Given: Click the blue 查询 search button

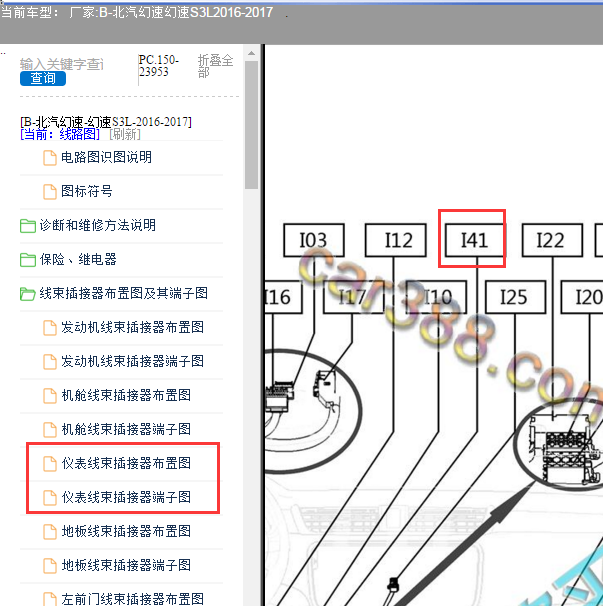Looking at the screenshot, I should click(x=43, y=78).
